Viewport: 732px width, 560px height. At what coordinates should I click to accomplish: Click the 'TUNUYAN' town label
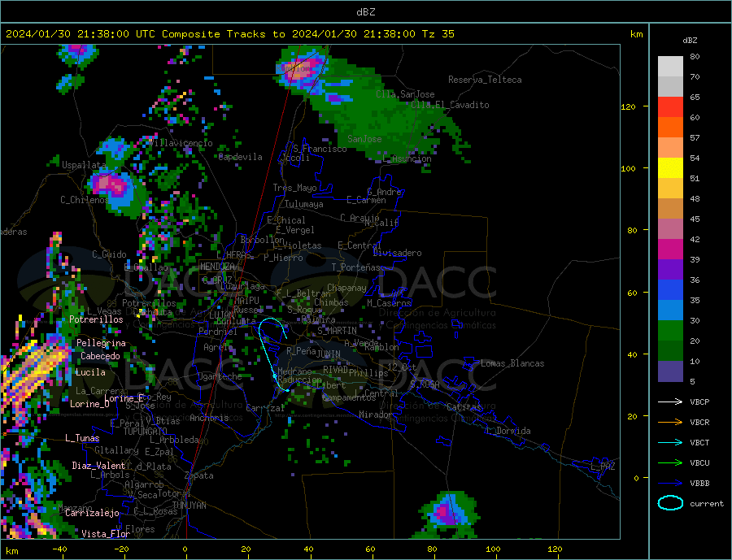point(189,506)
